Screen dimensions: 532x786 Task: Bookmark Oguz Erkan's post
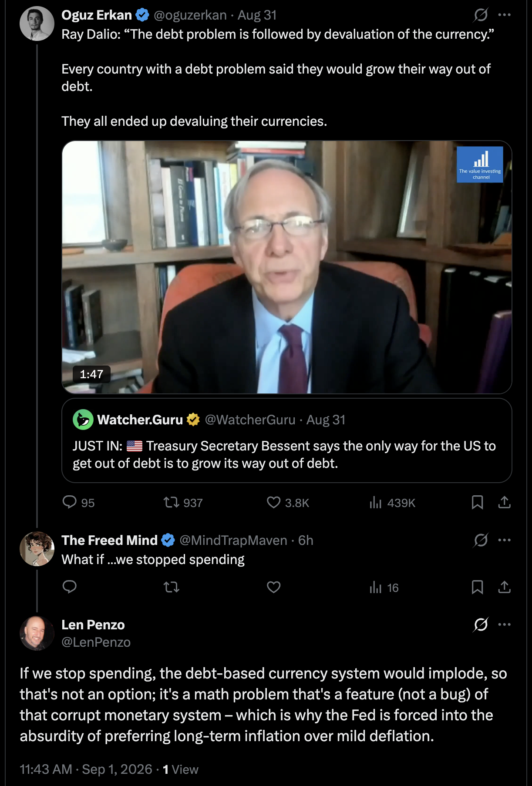(x=477, y=502)
